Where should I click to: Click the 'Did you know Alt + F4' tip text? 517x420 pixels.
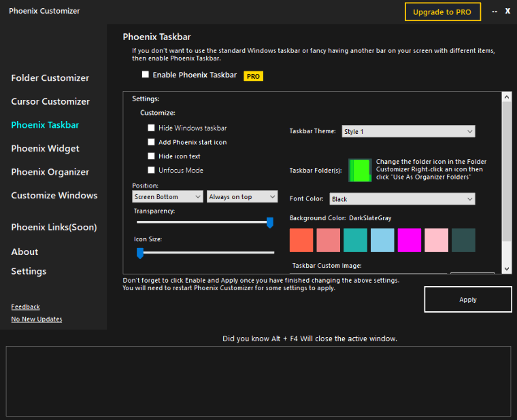pyautogui.click(x=310, y=338)
